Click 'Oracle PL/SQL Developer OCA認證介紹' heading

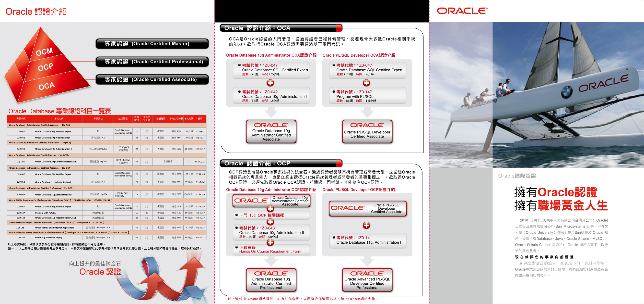pos(359,55)
